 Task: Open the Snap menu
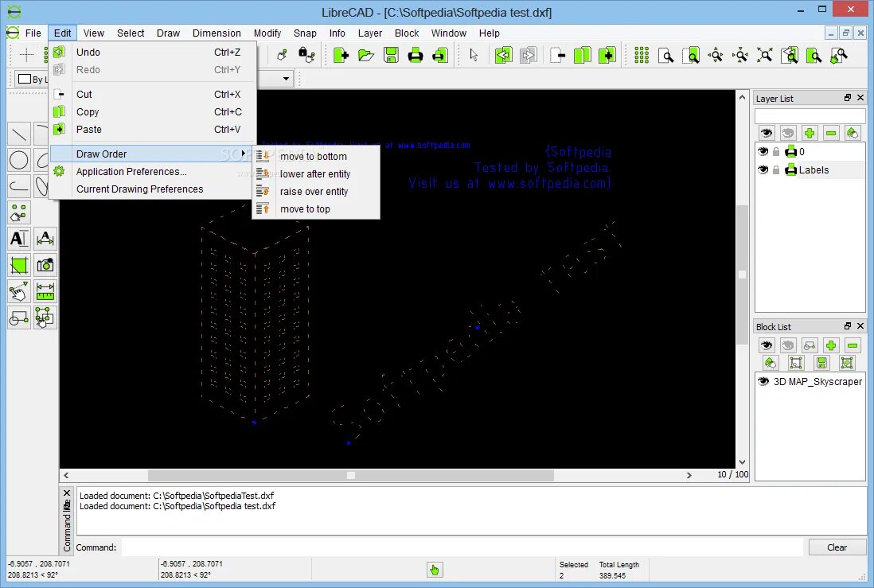pos(305,33)
